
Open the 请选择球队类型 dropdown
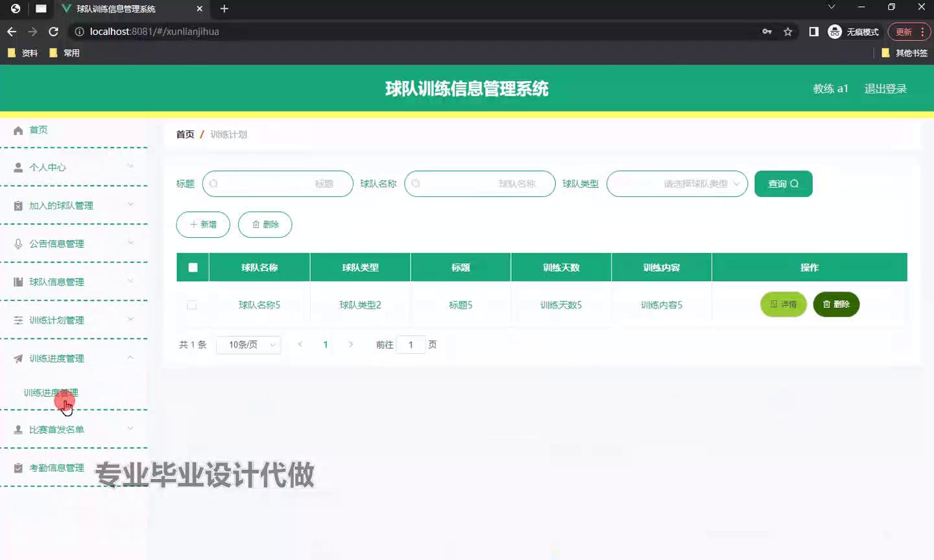pos(677,183)
